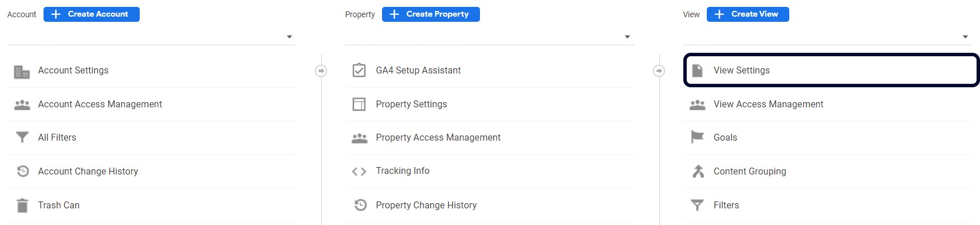Open View Settings menu item
The height and width of the screenshot is (225, 980).
[831, 70]
